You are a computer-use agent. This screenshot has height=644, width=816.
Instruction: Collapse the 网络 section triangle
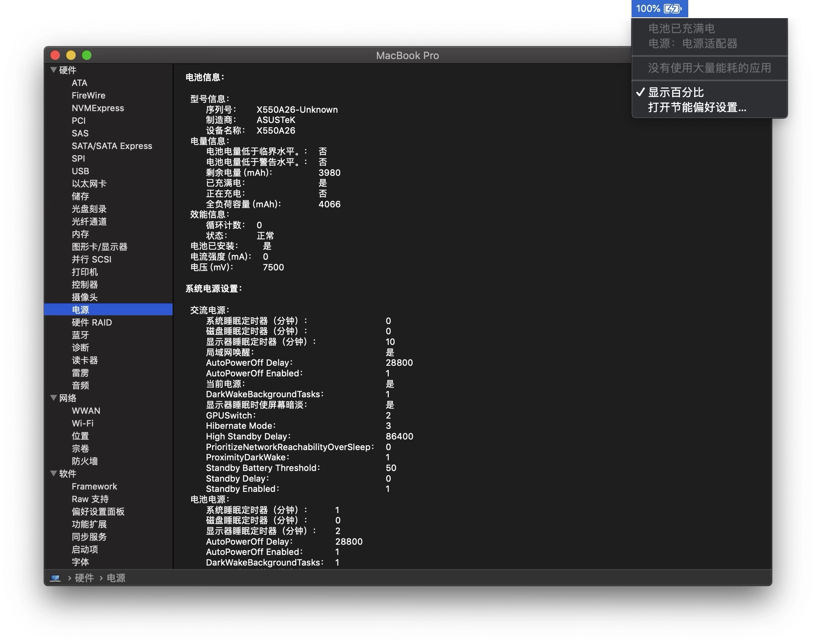[54, 398]
